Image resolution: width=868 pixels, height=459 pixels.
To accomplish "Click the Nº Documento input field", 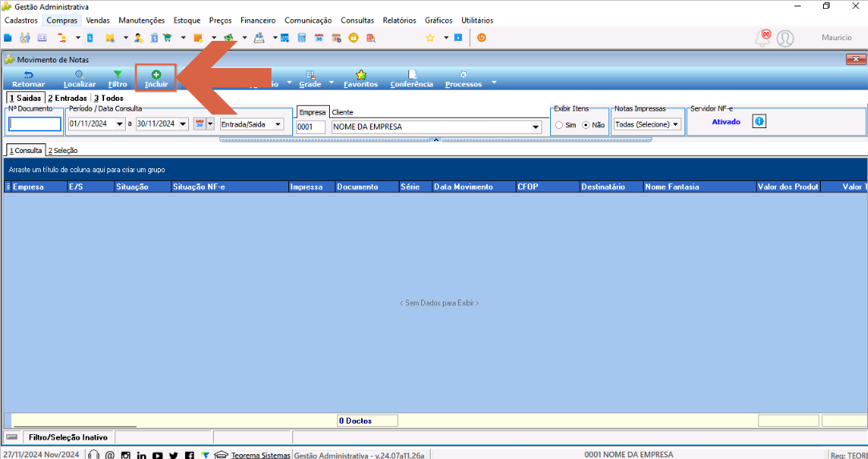I will [x=35, y=125].
